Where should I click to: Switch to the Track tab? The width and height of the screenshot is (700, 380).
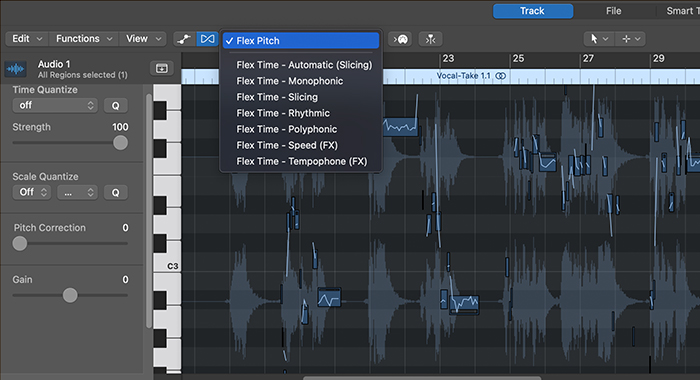pos(533,11)
